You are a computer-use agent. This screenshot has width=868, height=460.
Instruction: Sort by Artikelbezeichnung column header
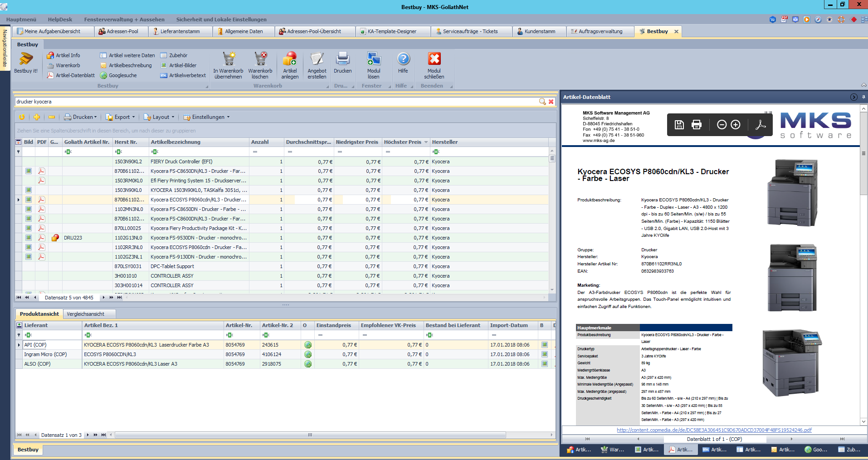(199, 142)
